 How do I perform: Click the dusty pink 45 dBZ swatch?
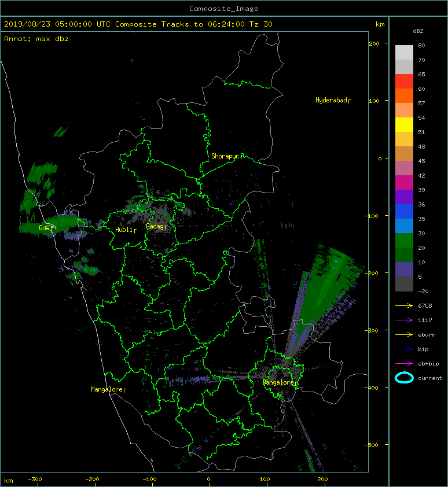404,168
